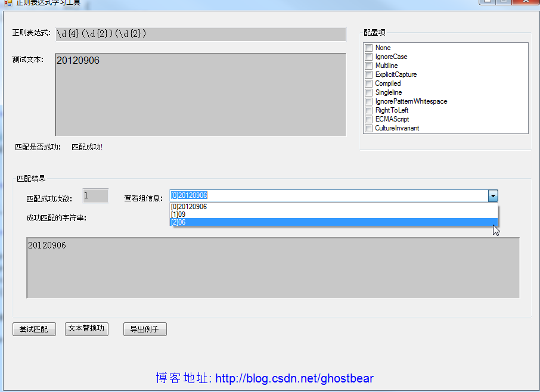Check the None option checkbox
This screenshot has height=392, width=540.
click(x=368, y=48)
